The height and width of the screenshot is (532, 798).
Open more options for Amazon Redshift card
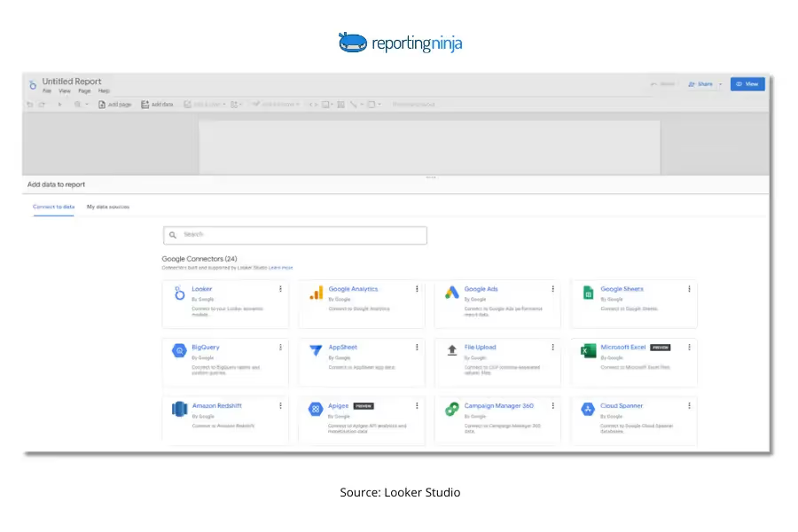tap(280, 406)
